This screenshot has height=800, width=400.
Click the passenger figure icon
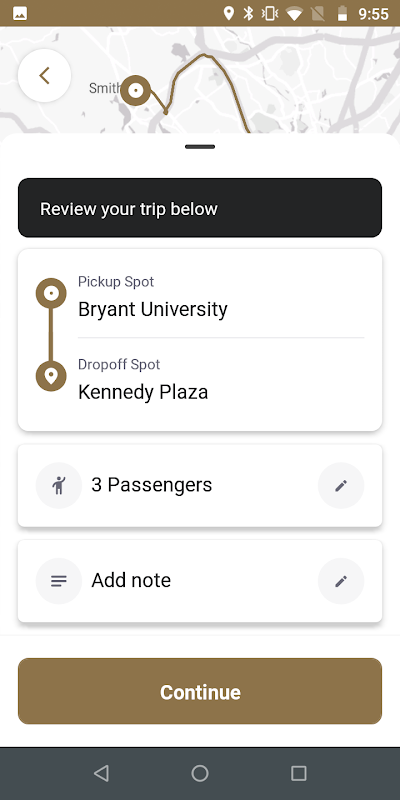(59, 486)
